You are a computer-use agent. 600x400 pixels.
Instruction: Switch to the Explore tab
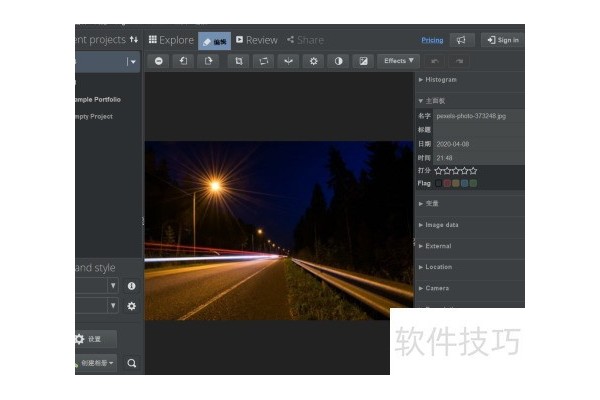[x=171, y=40]
